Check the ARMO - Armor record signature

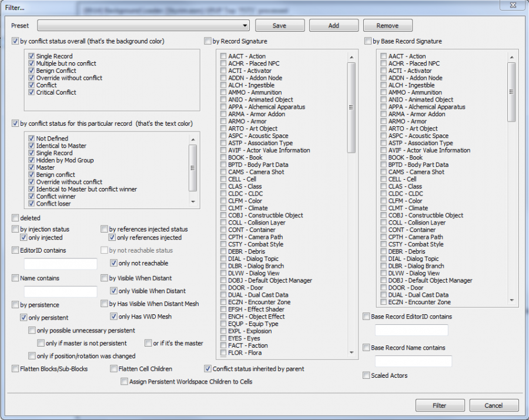[223, 121]
